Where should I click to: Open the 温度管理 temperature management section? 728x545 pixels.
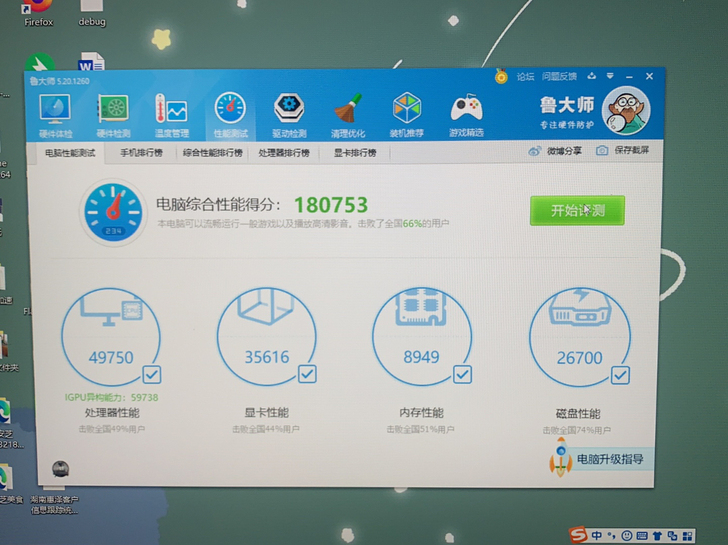pos(171,116)
